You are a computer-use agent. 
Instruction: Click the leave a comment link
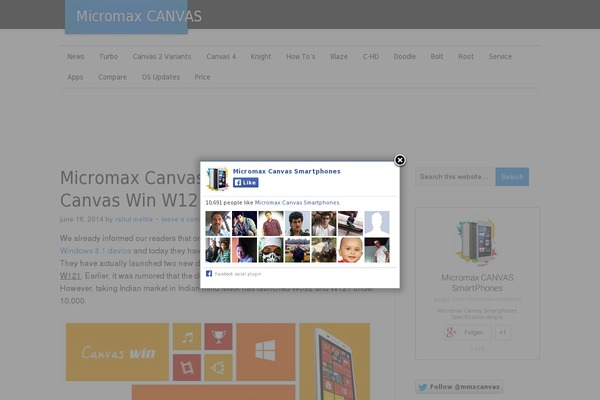(x=180, y=219)
